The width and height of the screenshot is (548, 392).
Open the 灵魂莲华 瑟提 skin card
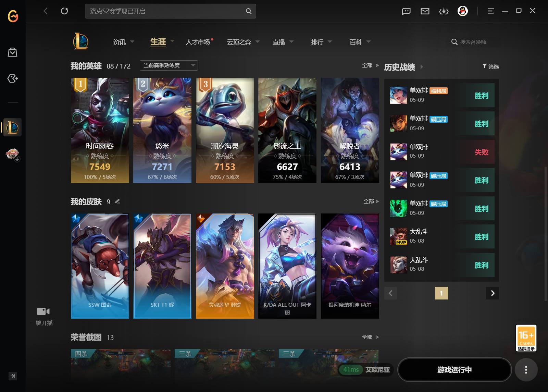pos(225,266)
